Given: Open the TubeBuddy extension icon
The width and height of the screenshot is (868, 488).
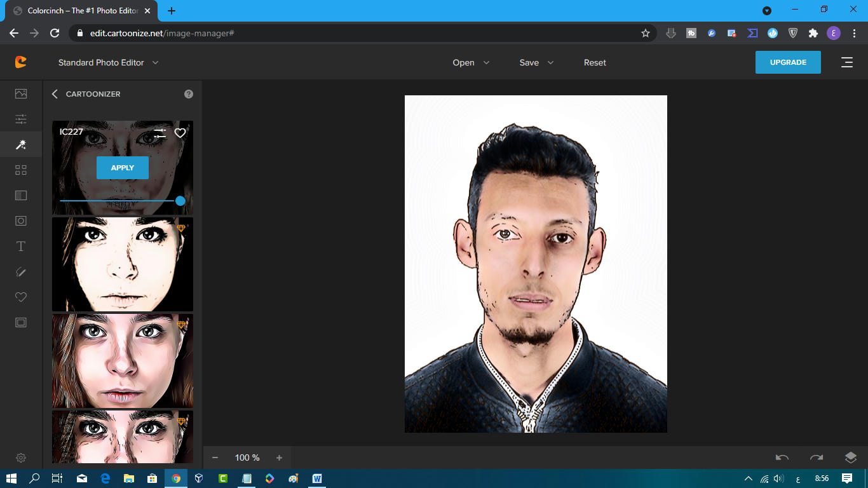Looking at the screenshot, I should click(691, 33).
